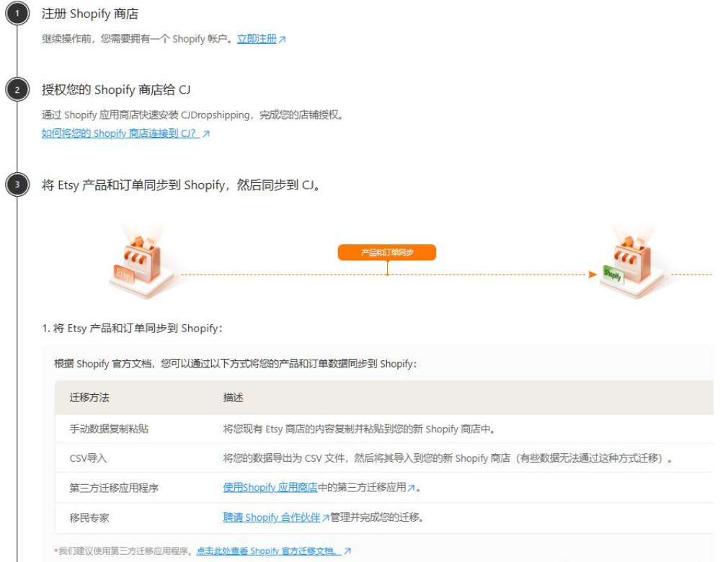Screen dimensions: 728x562
Task: Click external arrow icon beside 立即注册
Action: pyautogui.click(x=282, y=40)
